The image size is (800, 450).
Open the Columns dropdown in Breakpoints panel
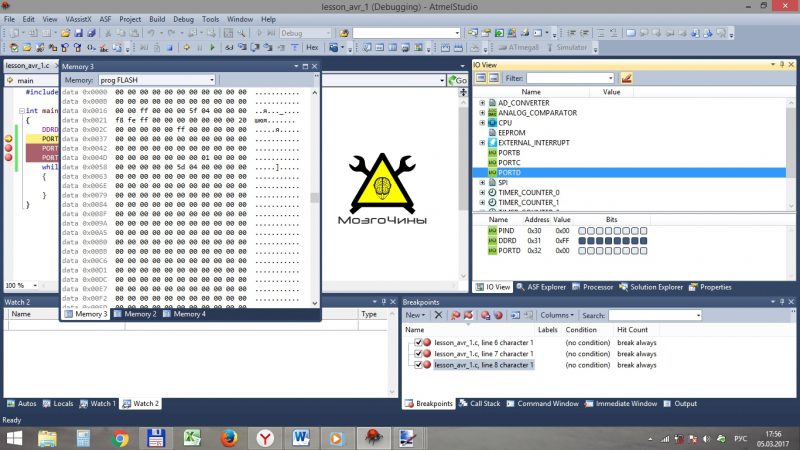point(557,315)
